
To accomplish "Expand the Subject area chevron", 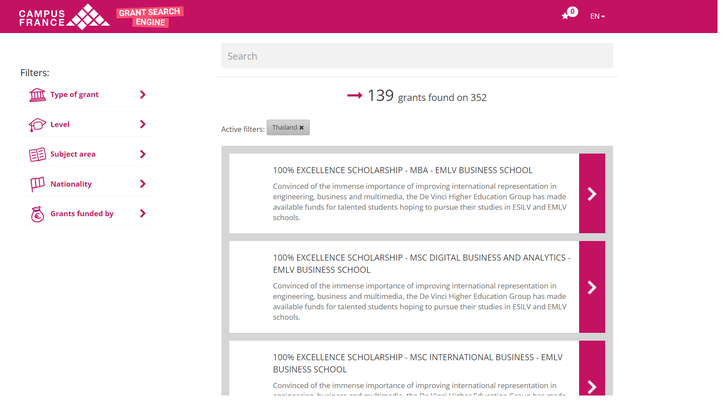I will point(143,154).
